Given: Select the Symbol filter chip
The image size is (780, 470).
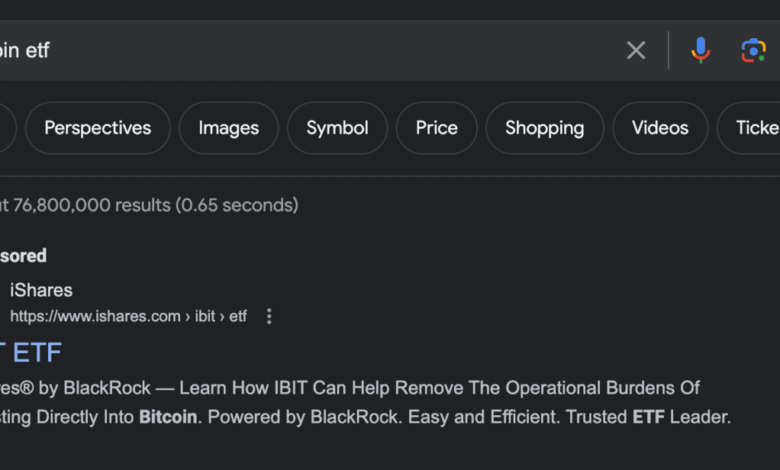Looking at the screenshot, I should click(337, 128).
